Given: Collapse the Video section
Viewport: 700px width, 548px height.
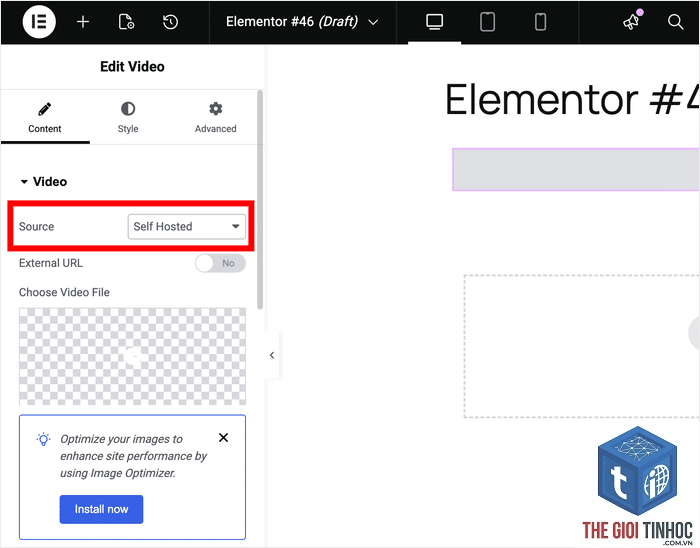Looking at the screenshot, I should 44,182.
